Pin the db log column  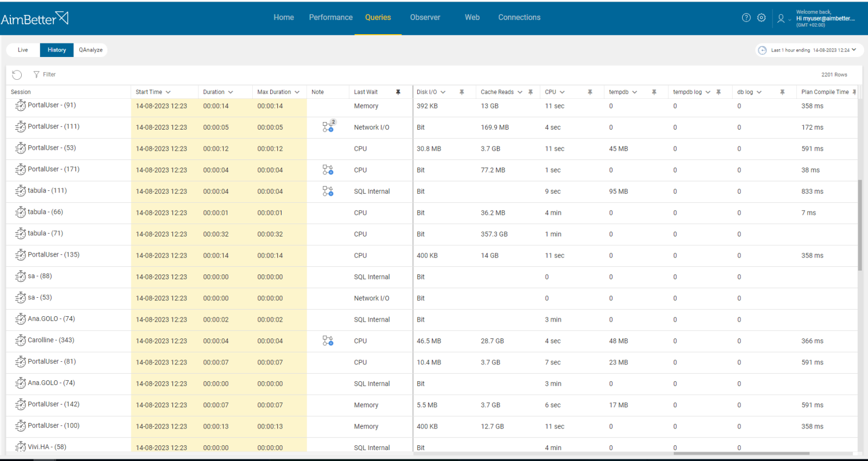tap(782, 92)
